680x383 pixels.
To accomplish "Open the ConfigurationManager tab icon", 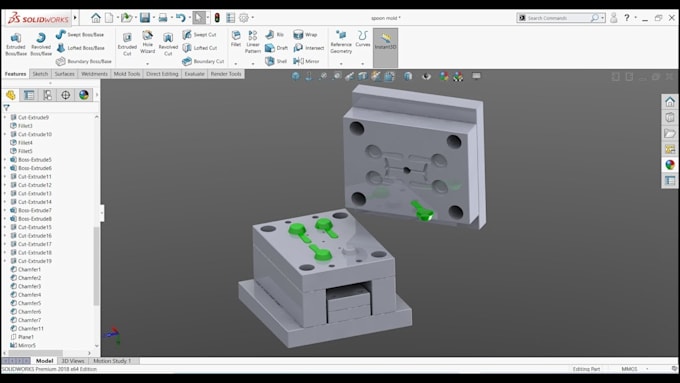I will point(47,95).
